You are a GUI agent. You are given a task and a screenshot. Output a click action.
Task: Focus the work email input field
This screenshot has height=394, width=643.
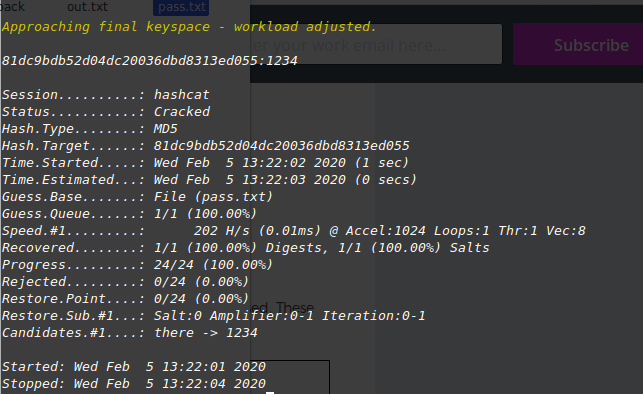point(376,44)
